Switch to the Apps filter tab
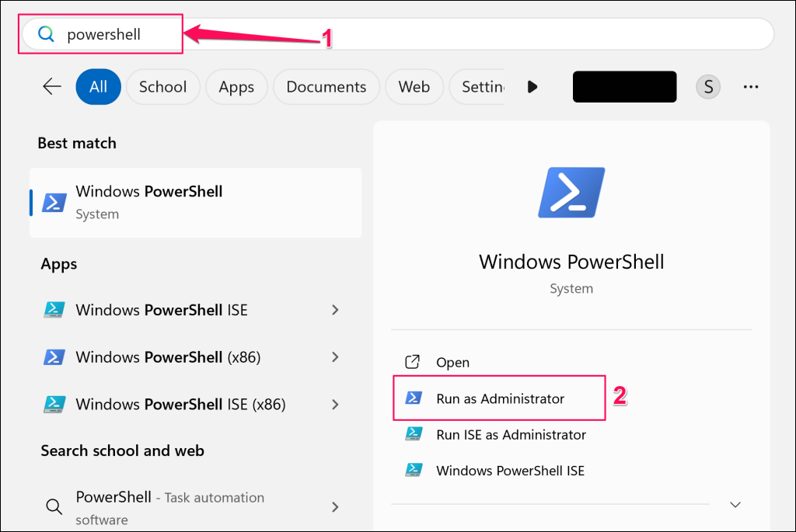This screenshot has width=796, height=532. (236, 87)
